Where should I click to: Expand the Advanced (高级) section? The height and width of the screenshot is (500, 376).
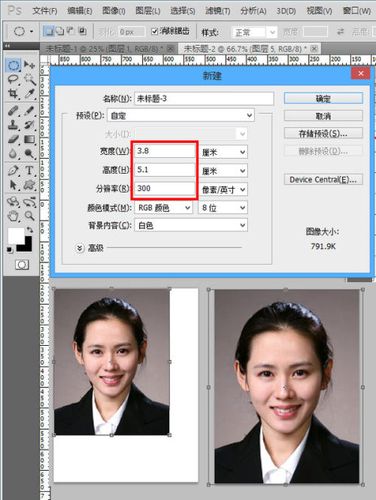[x=80, y=248]
